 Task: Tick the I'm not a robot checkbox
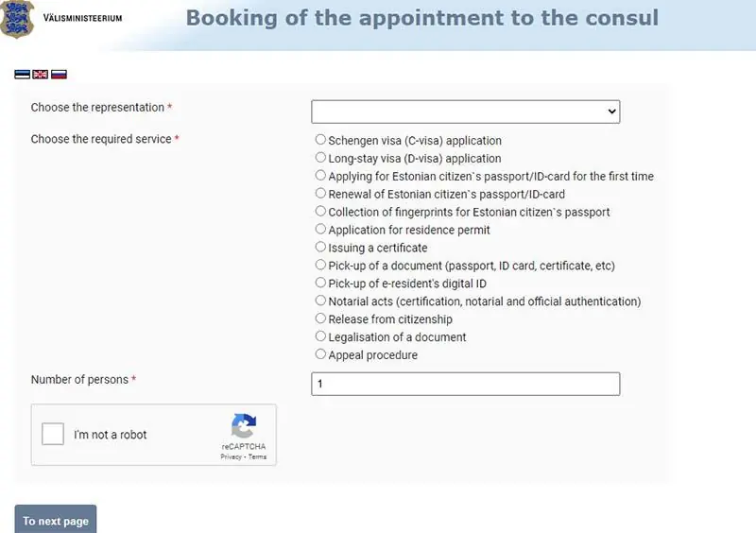point(54,435)
